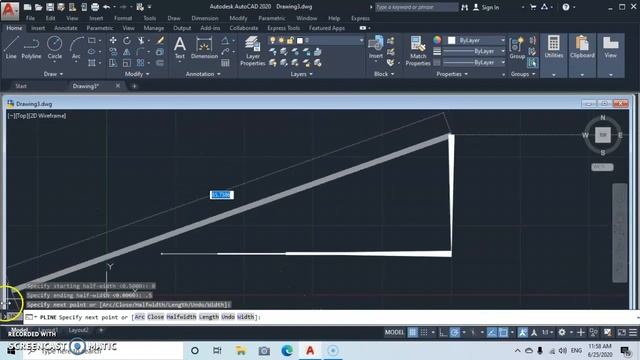Switch to the Start file tab
This screenshot has width=640, height=360.
(21, 86)
